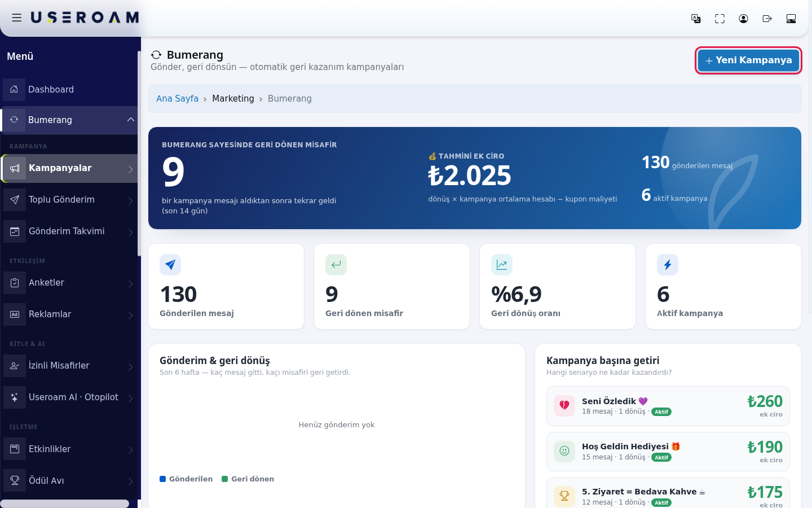This screenshot has width=812, height=508.
Task: Open the user profile icon
Action: [743, 19]
